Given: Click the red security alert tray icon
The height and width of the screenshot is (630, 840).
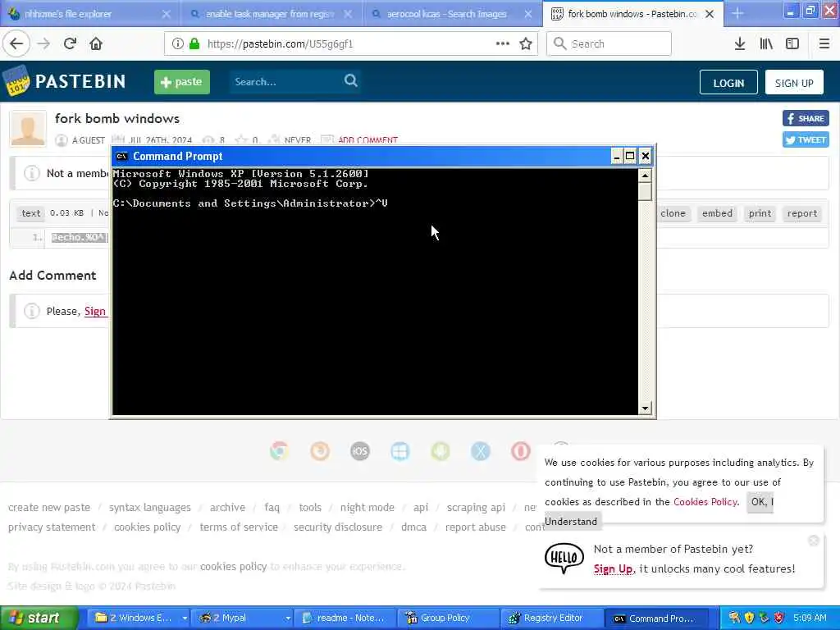Looking at the screenshot, I should (x=779, y=619).
